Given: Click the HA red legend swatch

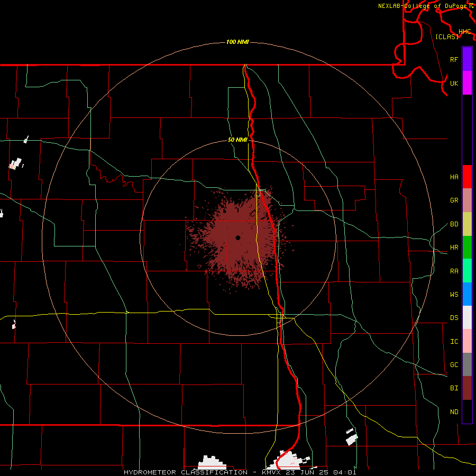Looking at the screenshot, I should click(x=467, y=177).
